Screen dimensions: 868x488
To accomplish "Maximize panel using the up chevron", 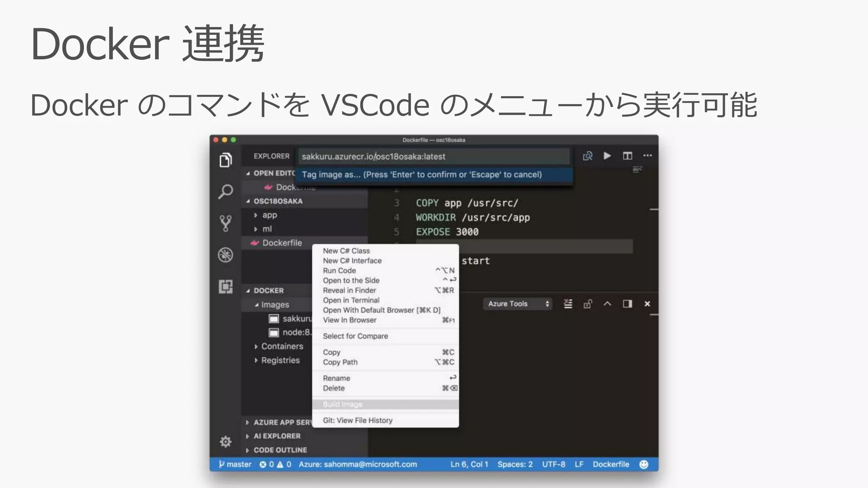I will (607, 304).
